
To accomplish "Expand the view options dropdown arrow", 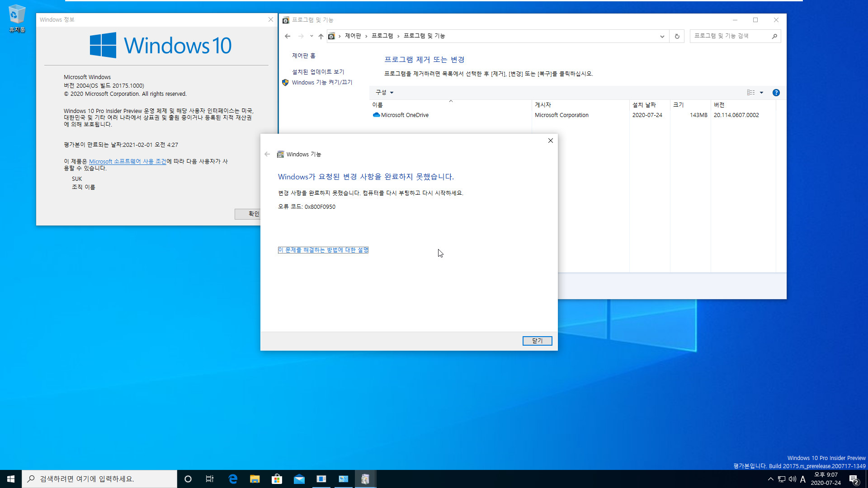I will coord(761,92).
